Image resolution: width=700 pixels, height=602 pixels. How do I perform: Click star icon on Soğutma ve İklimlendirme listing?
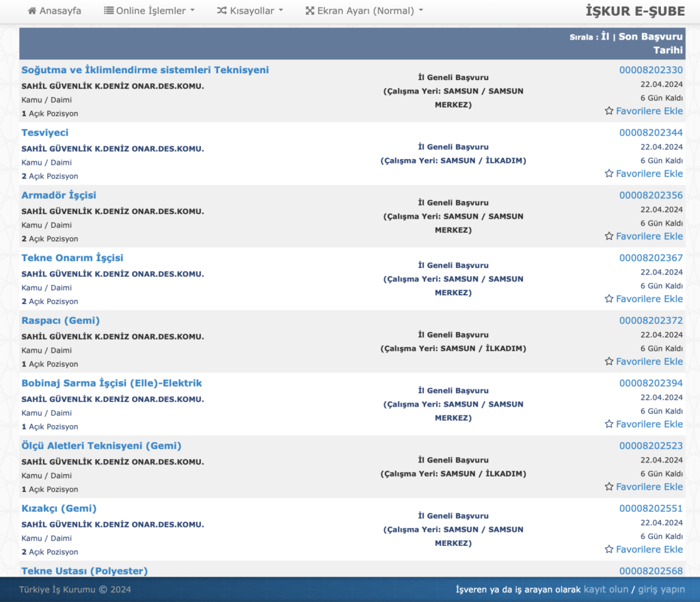click(609, 111)
